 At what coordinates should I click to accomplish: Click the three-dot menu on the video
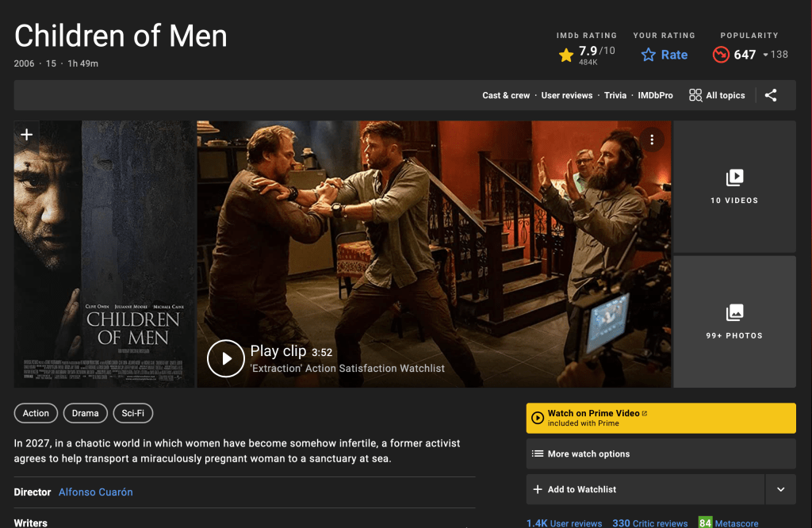click(652, 140)
